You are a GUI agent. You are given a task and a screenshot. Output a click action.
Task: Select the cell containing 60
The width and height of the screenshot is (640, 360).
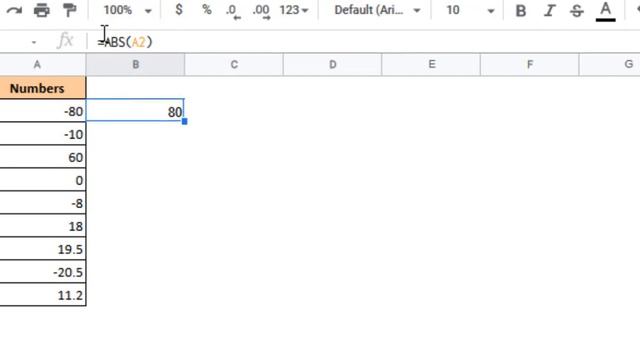point(43,157)
